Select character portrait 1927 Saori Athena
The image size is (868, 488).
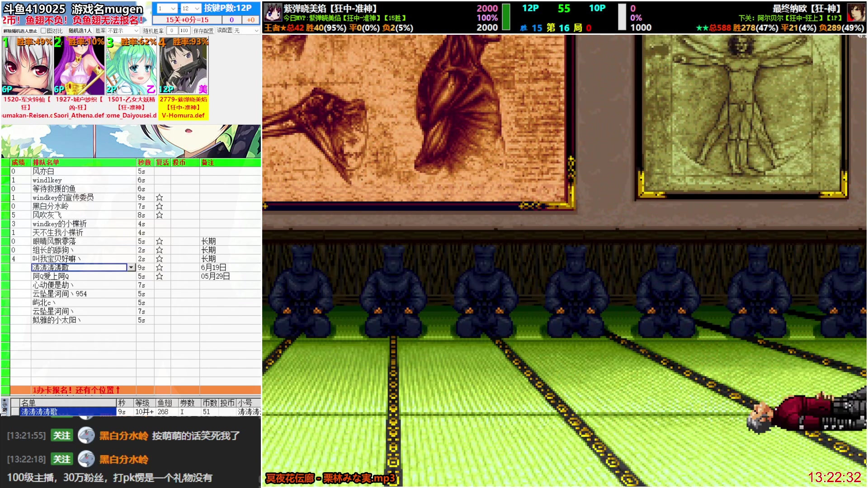point(79,66)
